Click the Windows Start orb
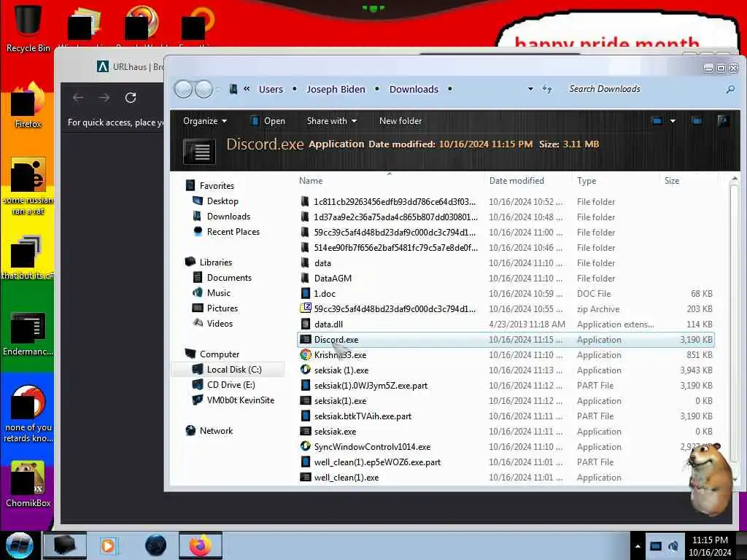747x560 pixels. point(20,545)
